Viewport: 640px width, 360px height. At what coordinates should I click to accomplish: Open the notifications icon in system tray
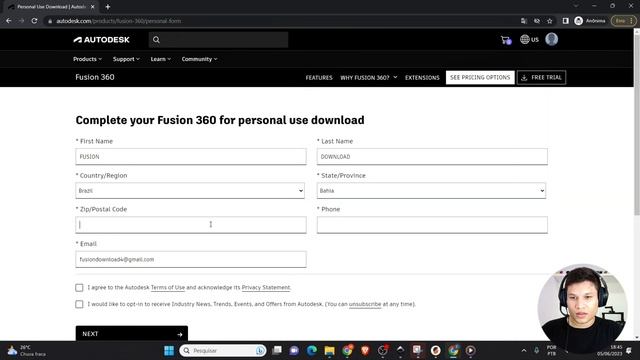629,350
